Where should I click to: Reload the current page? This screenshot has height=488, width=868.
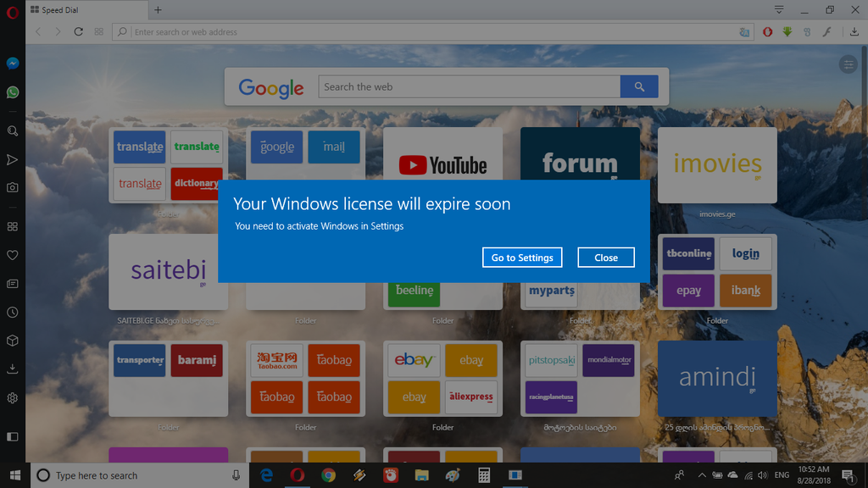coord(79,32)
